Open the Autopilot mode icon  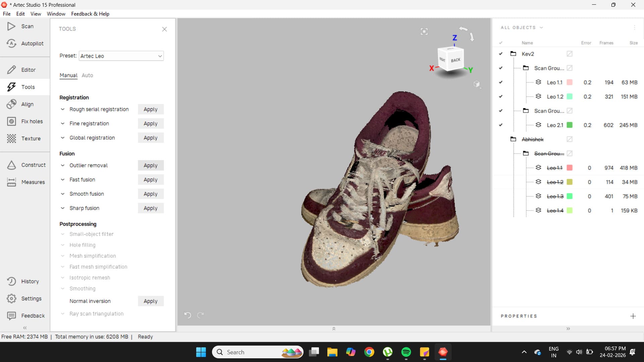[11, 44]
